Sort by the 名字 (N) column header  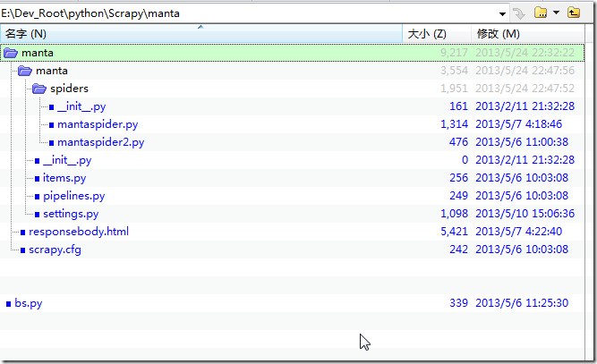[201, 34]
